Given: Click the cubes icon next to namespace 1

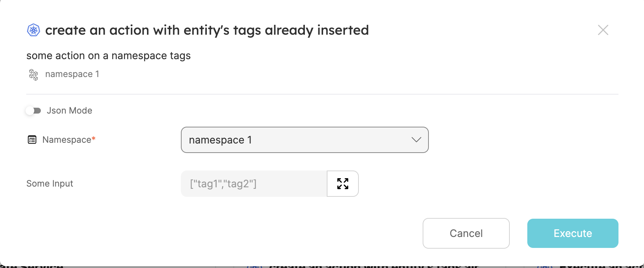Looking at the screenshot, I should tap(33, 74).
